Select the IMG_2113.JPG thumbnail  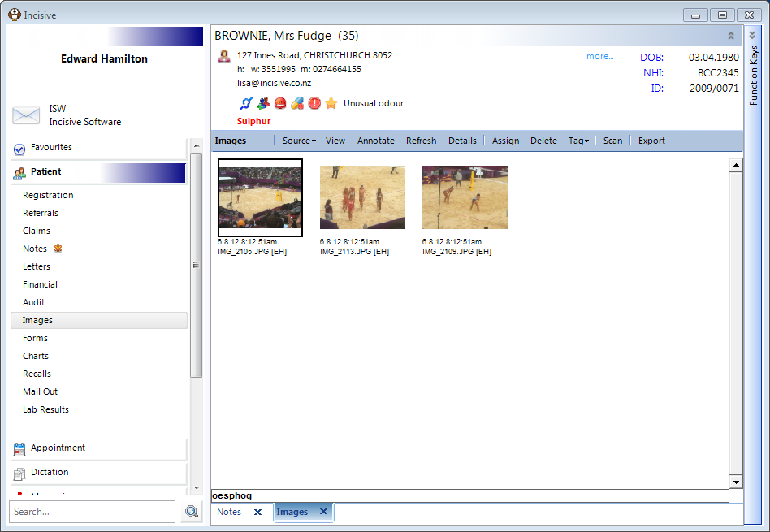362,197
